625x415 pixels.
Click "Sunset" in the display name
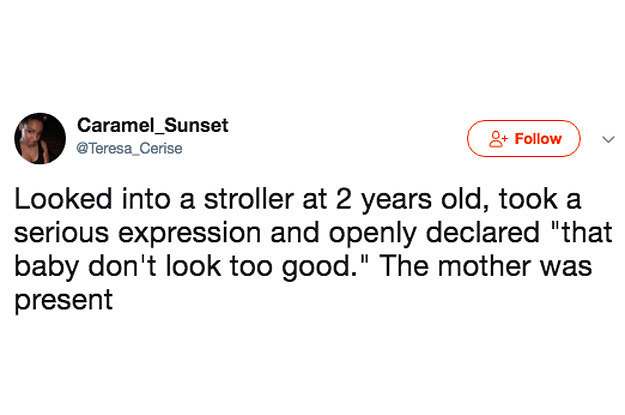[x=196, y=125]
